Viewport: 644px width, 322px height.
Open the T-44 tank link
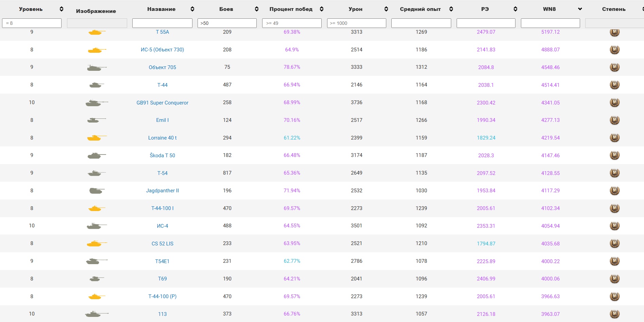click(163, 85)
